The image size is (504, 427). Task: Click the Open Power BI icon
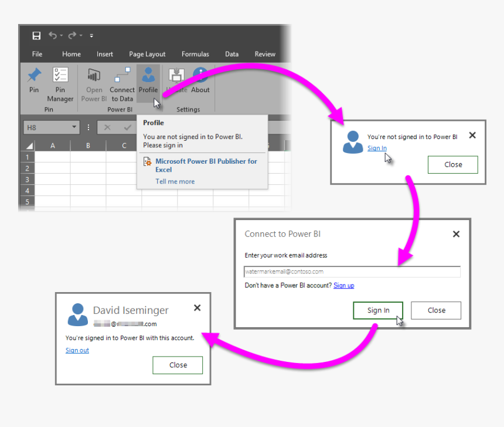(94, 75)
